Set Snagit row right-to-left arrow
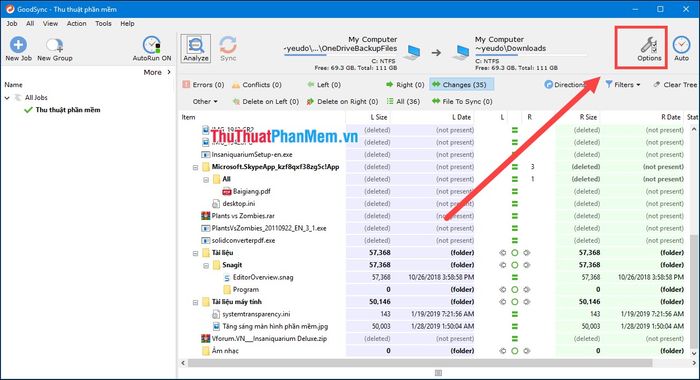The height and width of the screenshot is (380, 700). coord(503,265)
